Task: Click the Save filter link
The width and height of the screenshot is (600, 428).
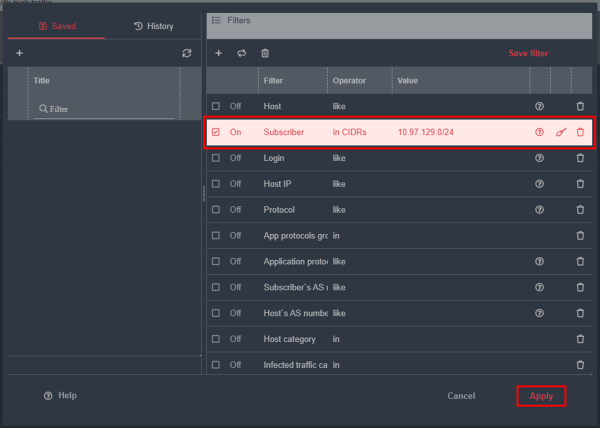Action: 528,53
